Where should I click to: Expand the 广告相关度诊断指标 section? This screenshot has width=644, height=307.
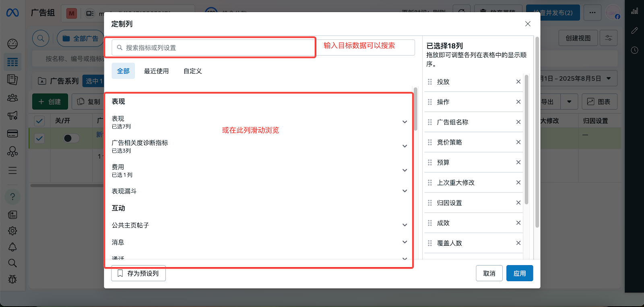click(405, 146)
